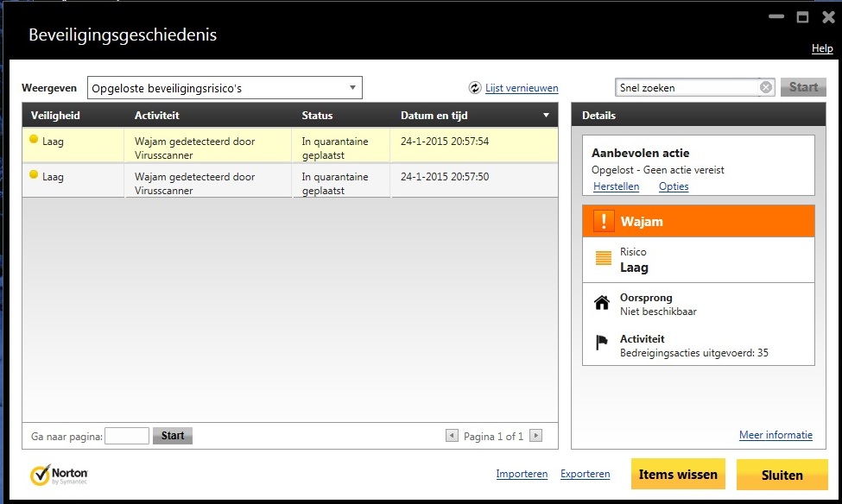Screen dimensions: 842x504
Task: Click the Lijst vernieuwen link
Action: click(522, 88)
